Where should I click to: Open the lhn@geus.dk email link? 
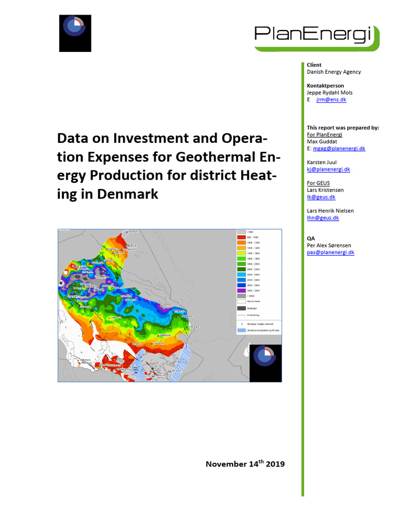point(323,218)
